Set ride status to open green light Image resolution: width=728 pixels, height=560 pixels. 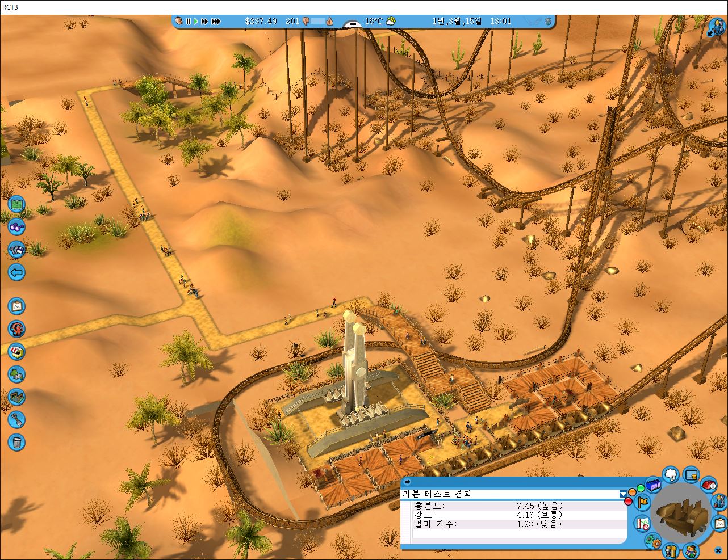(x=641, y=488)
